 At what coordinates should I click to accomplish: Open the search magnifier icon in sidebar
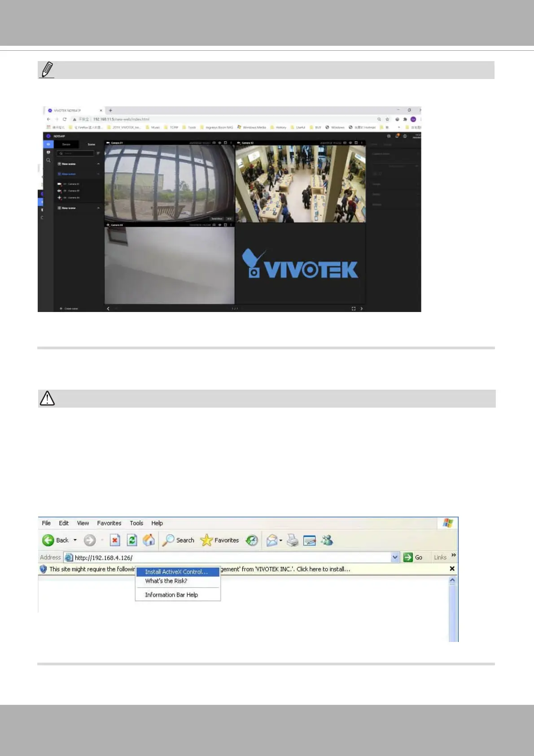48,160
